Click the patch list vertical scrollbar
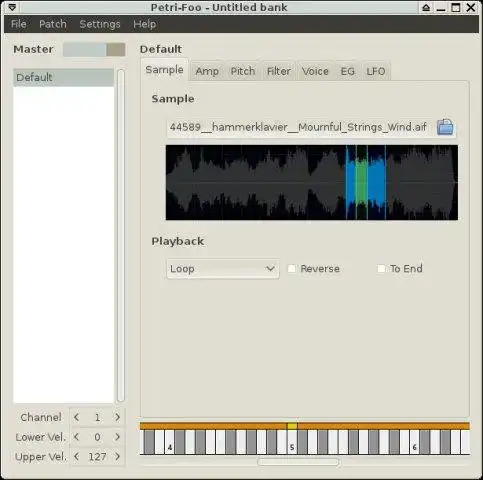This screenshot has height=480, width=483. click(x=121, y=235)
